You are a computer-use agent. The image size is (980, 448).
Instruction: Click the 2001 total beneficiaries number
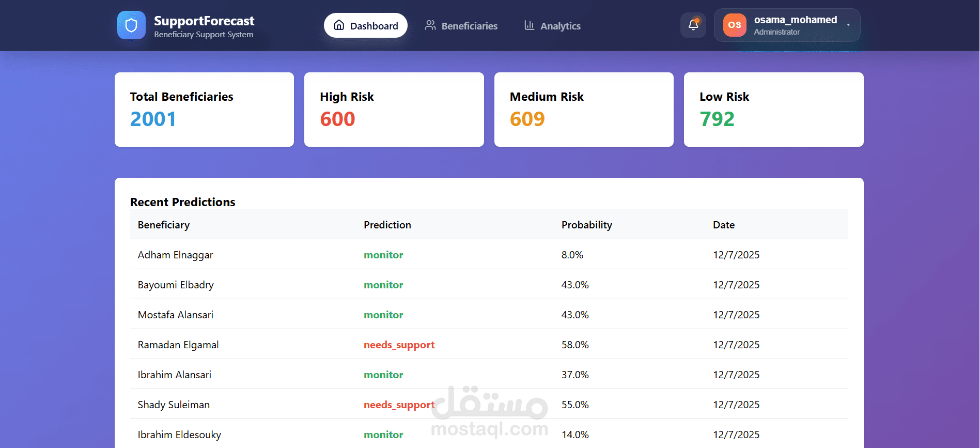point(153,119)
